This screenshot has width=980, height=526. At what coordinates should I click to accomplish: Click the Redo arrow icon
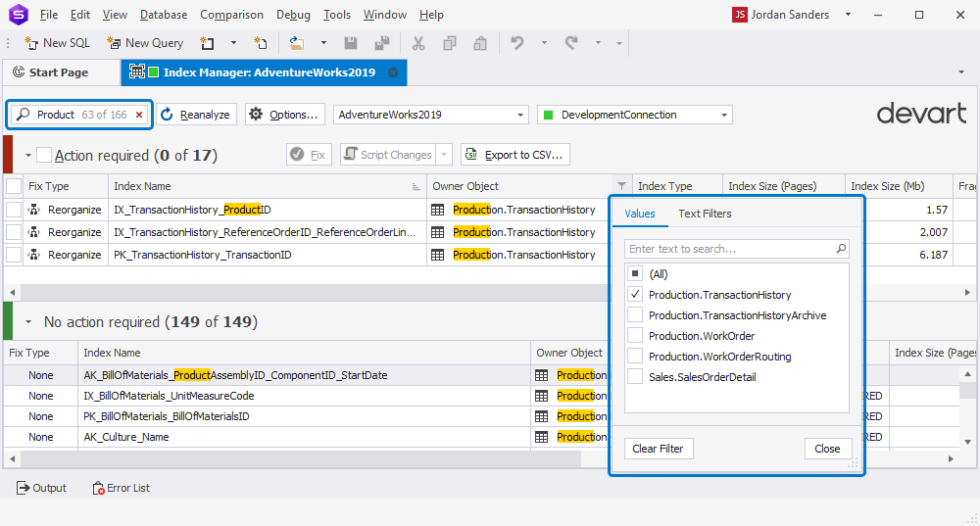(571, 42)
